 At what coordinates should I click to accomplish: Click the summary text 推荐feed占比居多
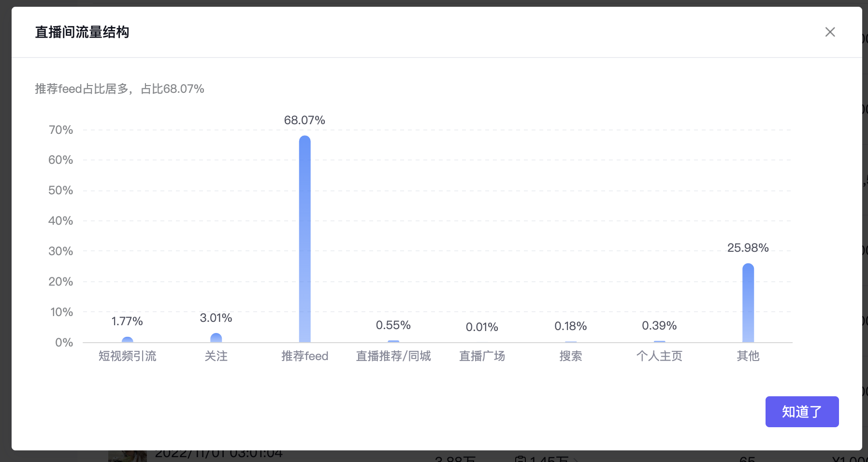pos(81,89)
